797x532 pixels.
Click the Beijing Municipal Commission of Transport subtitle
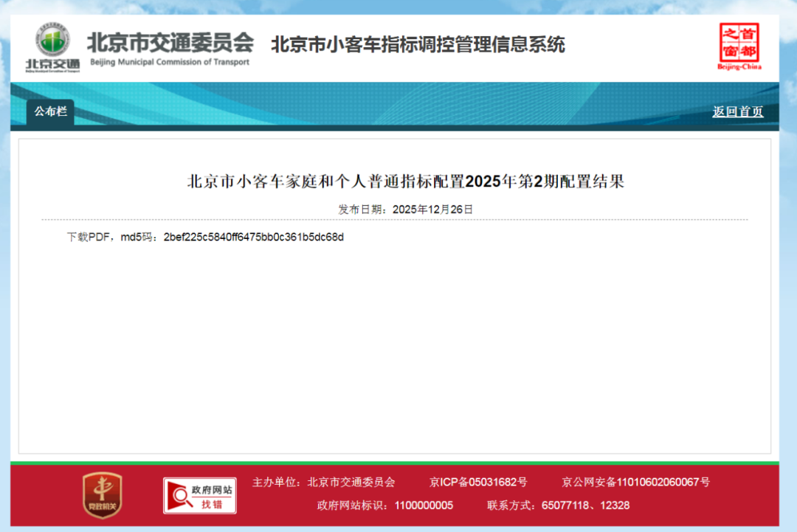(x=170, y=63)
